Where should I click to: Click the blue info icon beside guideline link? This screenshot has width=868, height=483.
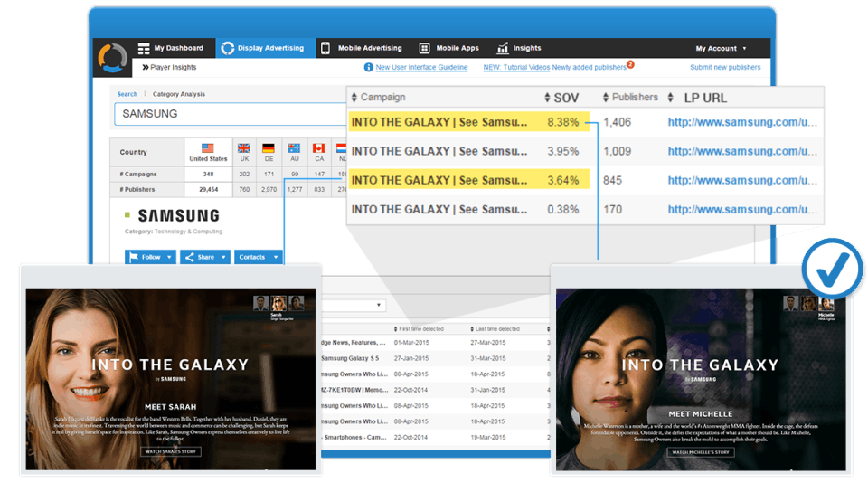coord(368,67)
